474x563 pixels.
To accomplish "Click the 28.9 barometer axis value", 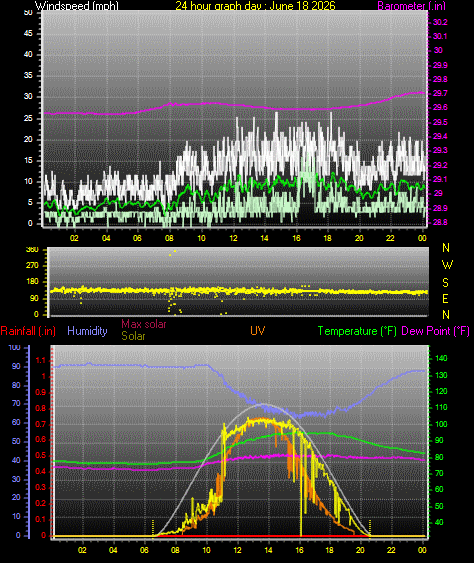I will pos(440,208).
